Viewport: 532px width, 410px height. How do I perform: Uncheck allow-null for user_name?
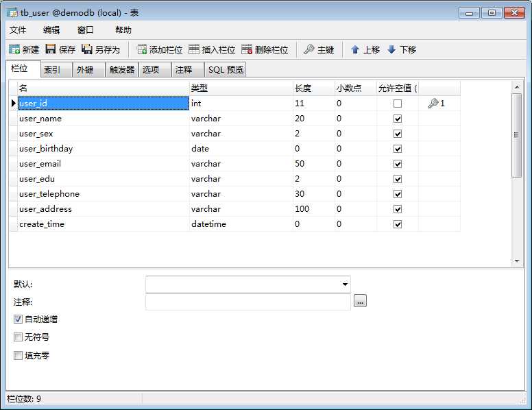tap(398, 119)
